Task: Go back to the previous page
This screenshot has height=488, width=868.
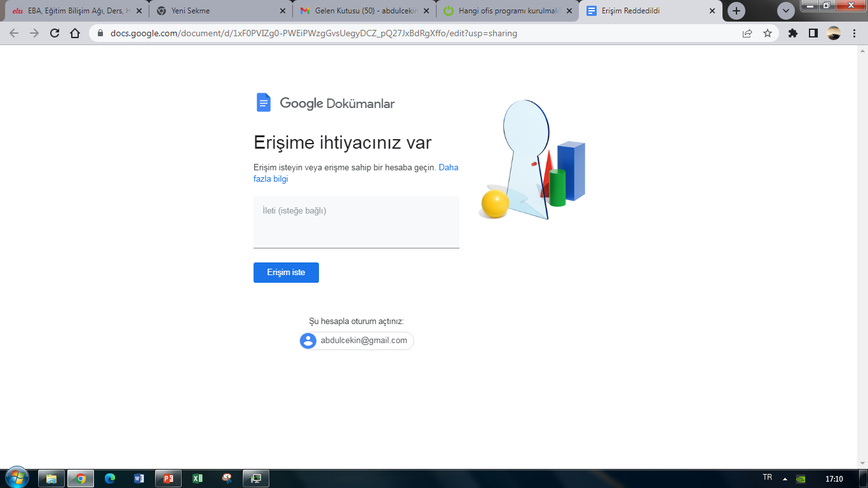Action: click(x=14, y=34)
